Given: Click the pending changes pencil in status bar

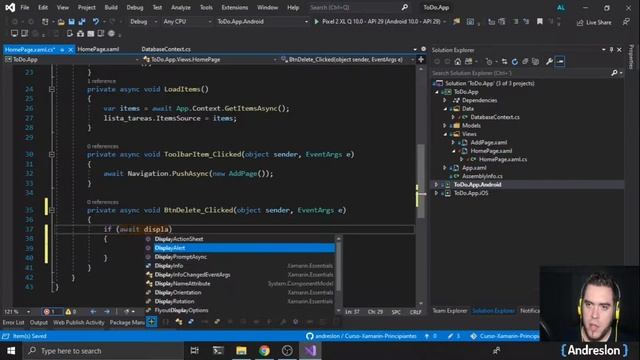Looking at the screenshot, I should tap(453, 336).
